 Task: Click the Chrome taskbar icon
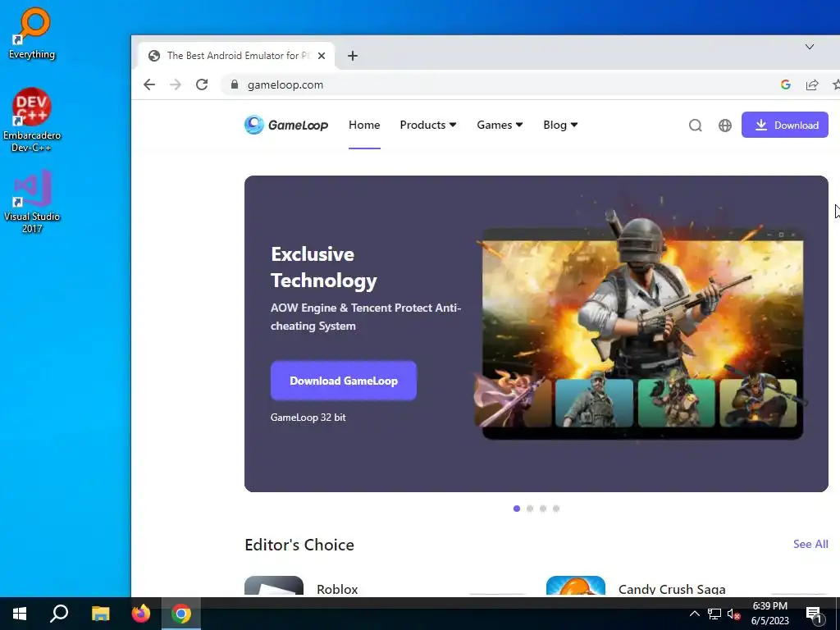tap(181, 614)
